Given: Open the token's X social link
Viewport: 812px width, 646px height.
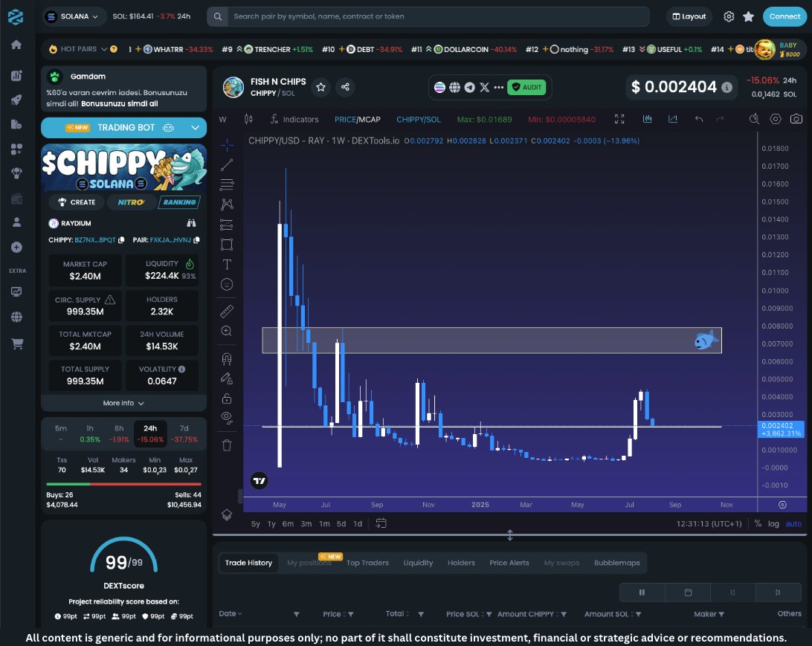Looking at the screenshot, I should (x=485, y=88).
